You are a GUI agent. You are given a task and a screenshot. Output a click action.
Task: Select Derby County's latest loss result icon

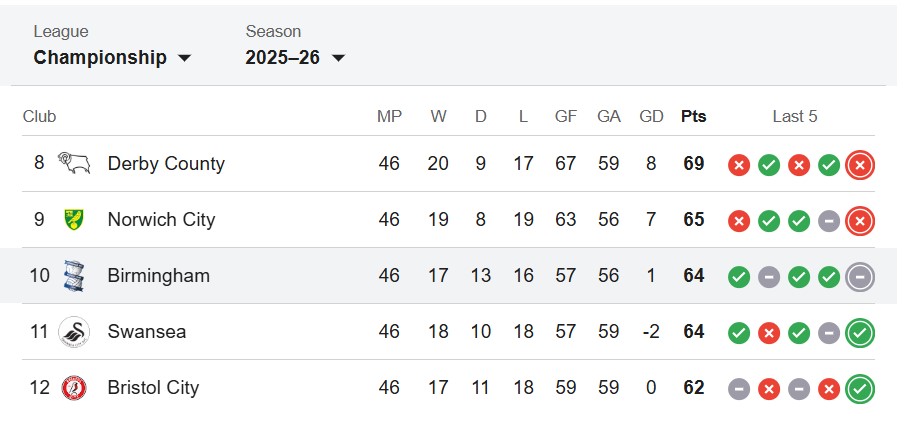(860, 165)
